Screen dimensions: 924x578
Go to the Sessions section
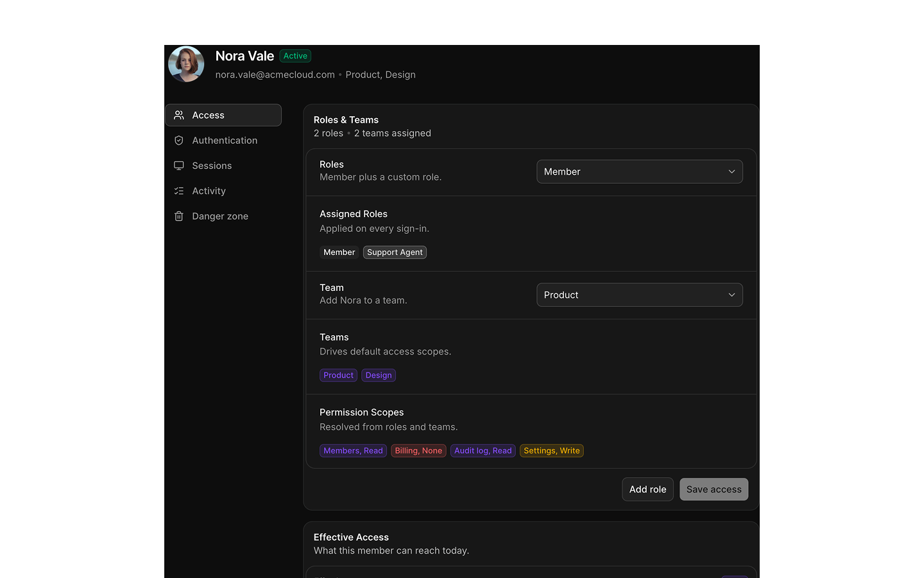[x=223, y=166]
